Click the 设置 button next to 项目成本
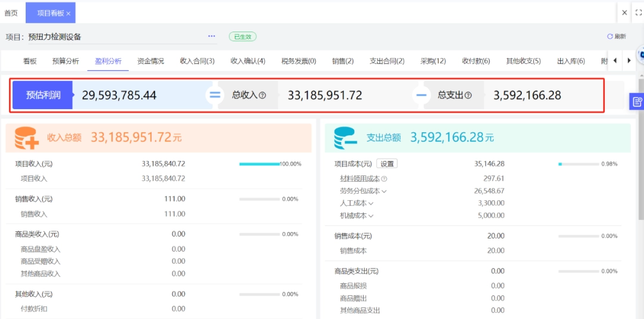Image resolution: width=644 pixels, height=319 pixels. click(x=388, y=163)
